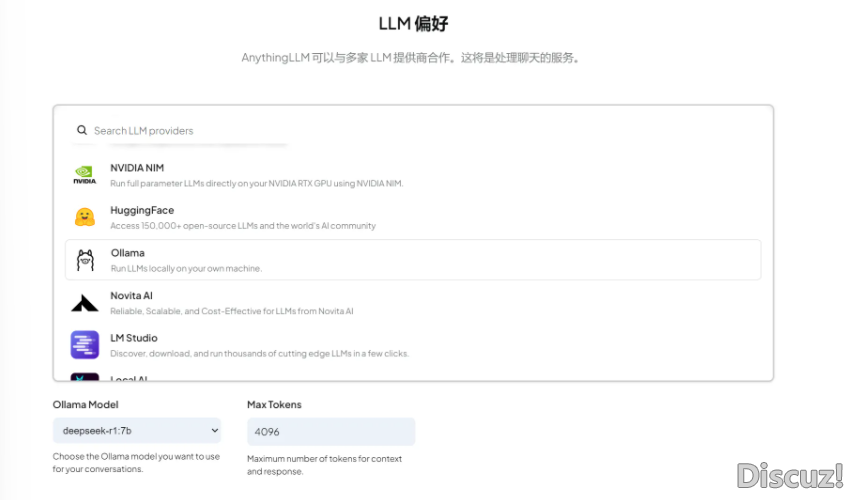Click 'Run LLMs locally on your own machine'

(186, 268)
